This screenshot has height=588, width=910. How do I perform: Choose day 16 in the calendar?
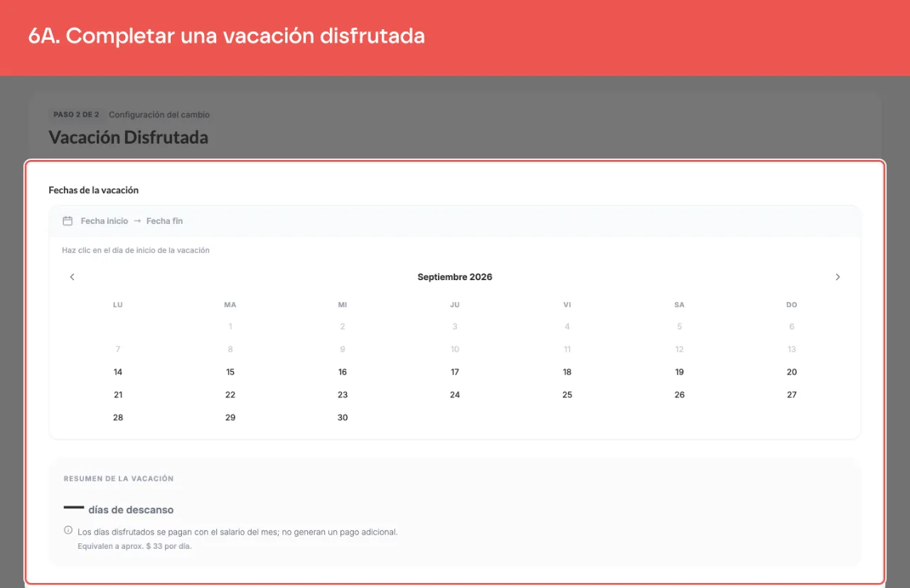pyautogui.click(x=343, y=372)
